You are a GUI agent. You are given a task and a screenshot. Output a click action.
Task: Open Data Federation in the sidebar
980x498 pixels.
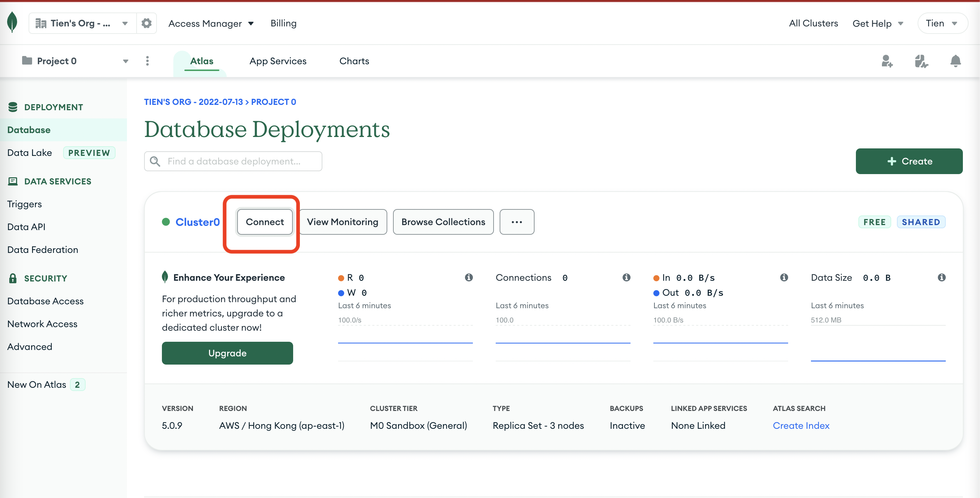click(42, 250)
